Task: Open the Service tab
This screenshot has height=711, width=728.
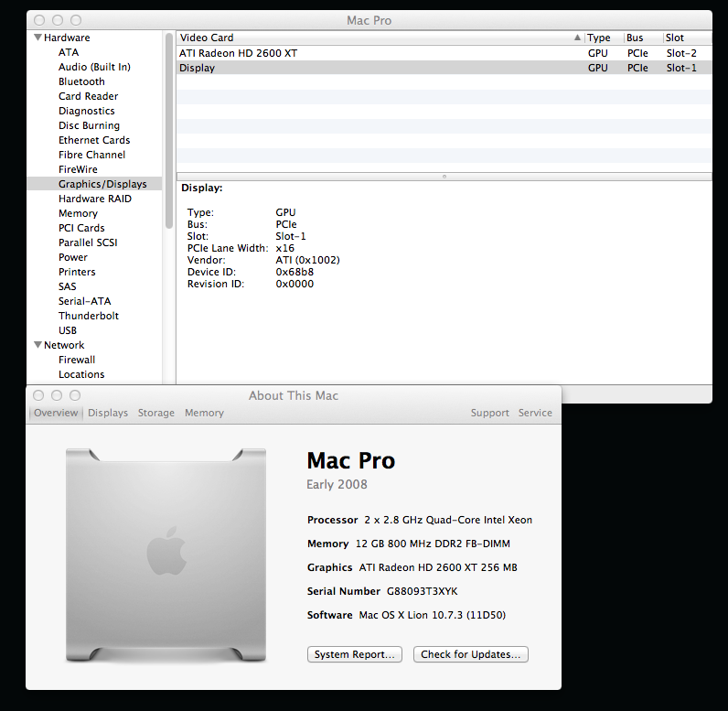Action: pos(535,413)
